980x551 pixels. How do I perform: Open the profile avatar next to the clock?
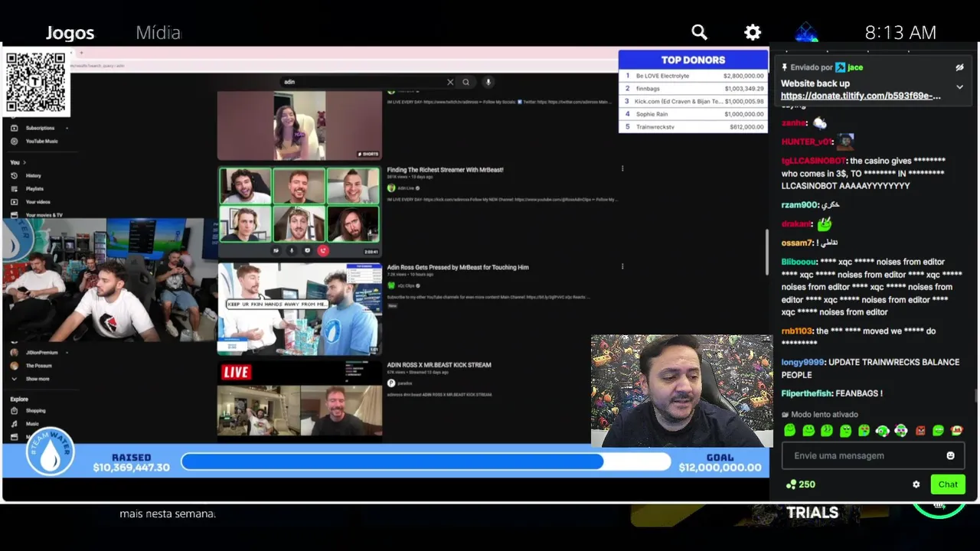[x=806, y=32]
